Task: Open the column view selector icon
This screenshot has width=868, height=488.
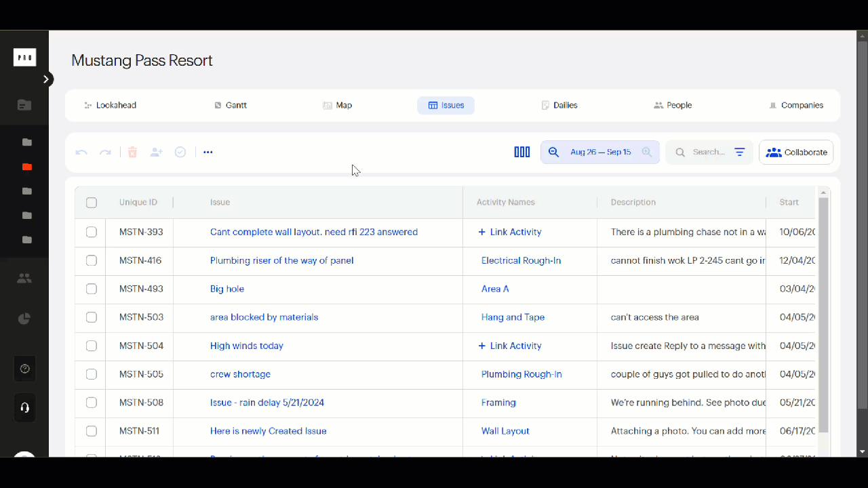Action: tap(522, 152)
